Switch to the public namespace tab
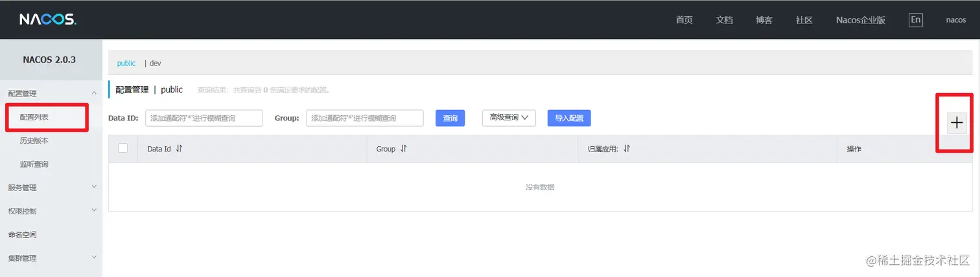The width and height of the screenshot is (980, 277). tap(126, 63)
